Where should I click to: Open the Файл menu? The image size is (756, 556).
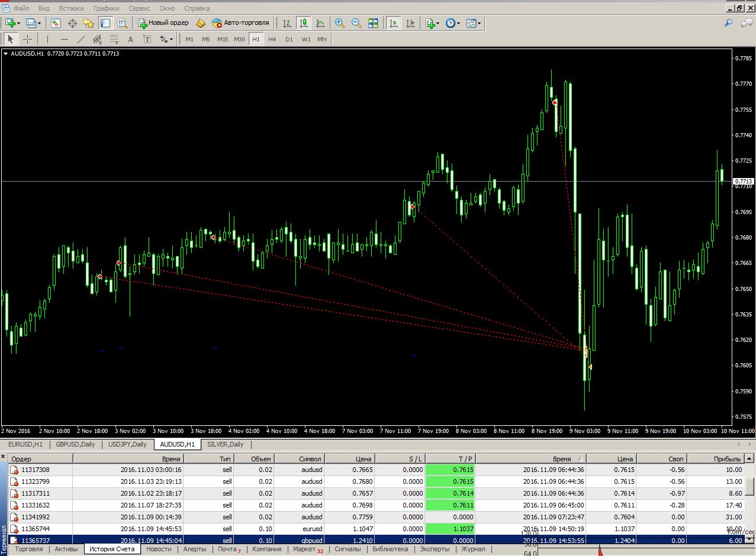click(x=21, y=8)
